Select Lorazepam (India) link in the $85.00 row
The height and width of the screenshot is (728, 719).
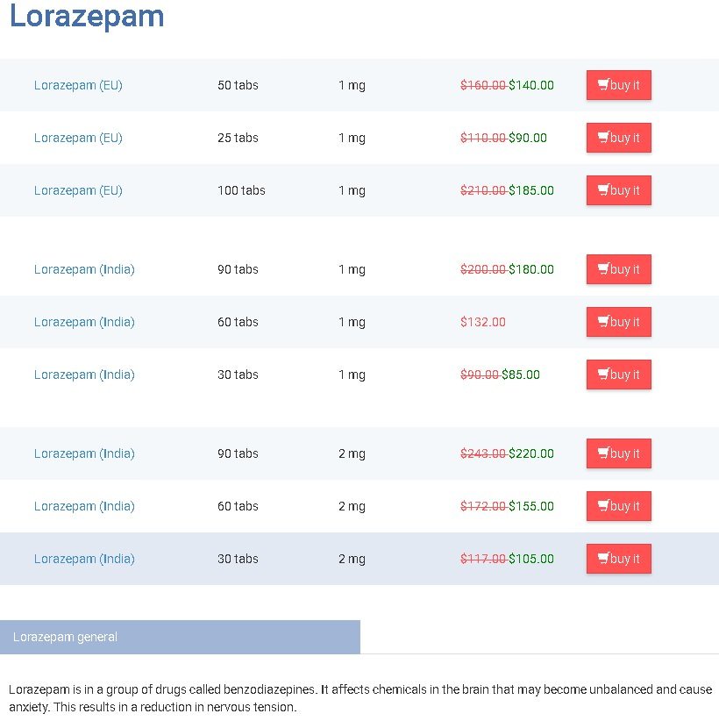84,375
